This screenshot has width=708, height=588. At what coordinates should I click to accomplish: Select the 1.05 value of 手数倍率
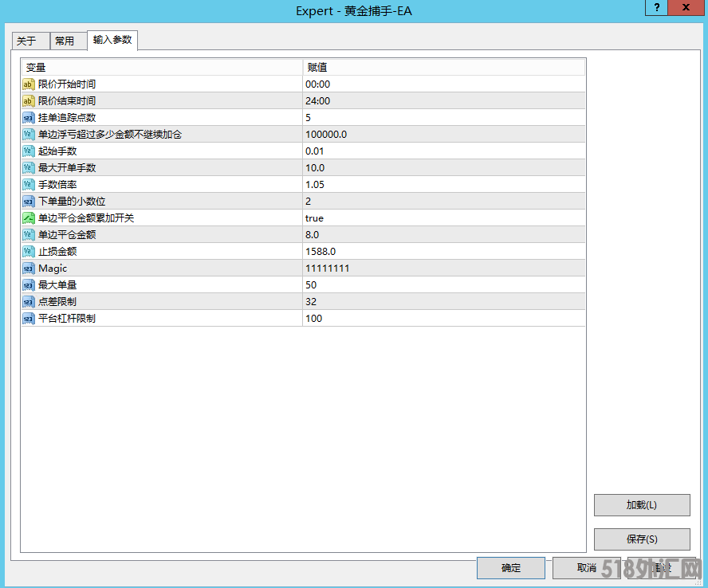click(314, 185)
